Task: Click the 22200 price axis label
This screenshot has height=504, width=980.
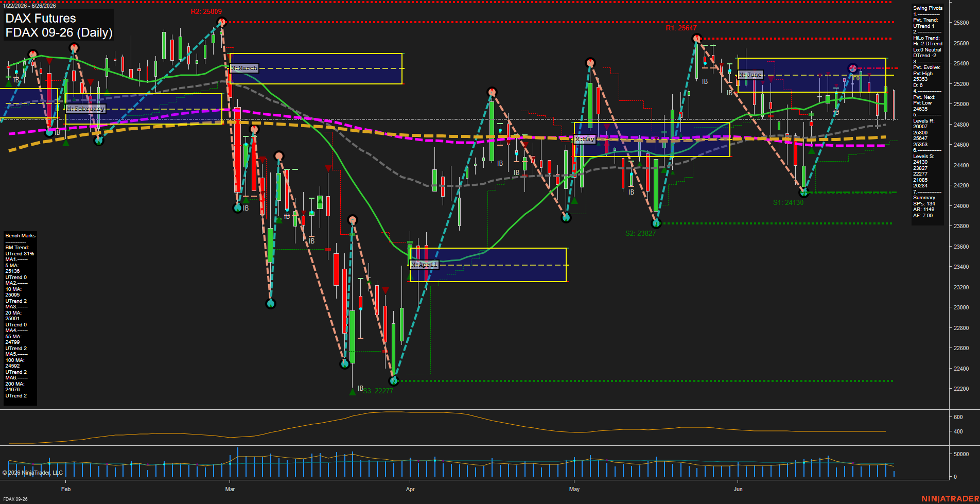Action: 961,389
